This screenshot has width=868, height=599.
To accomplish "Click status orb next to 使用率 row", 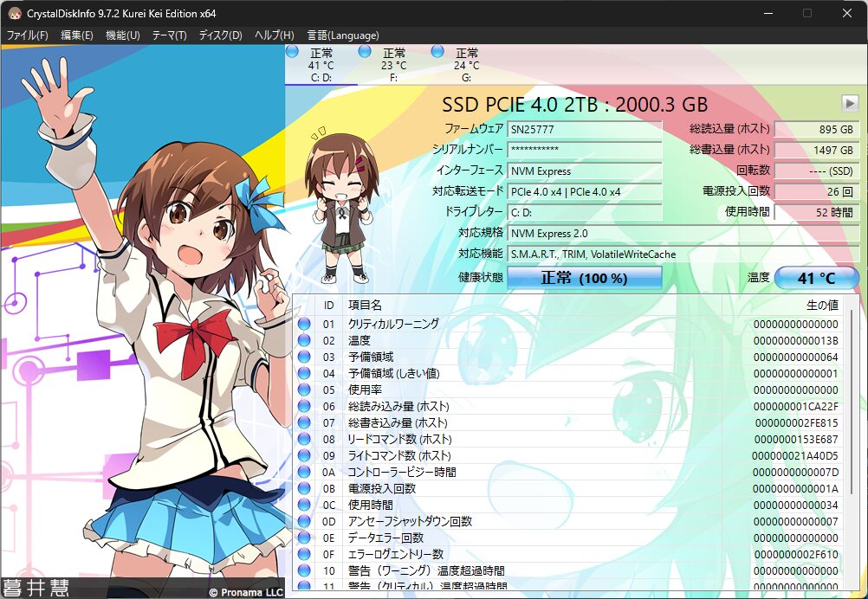I will coord(304,390).
